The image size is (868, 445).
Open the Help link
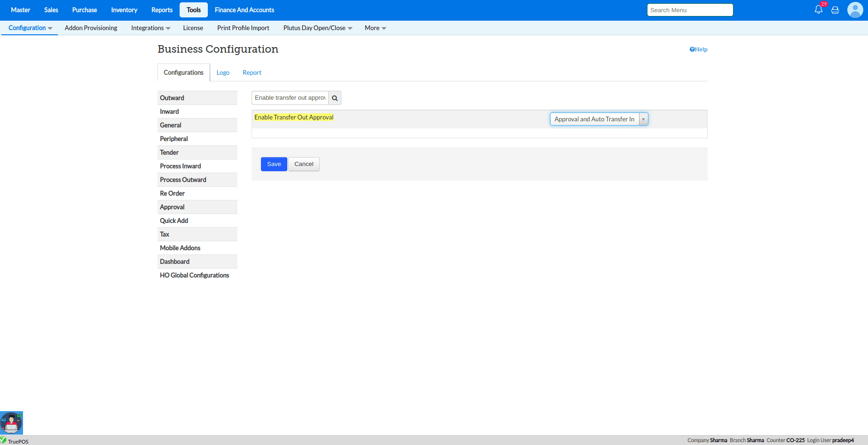[x=698, y=49]
